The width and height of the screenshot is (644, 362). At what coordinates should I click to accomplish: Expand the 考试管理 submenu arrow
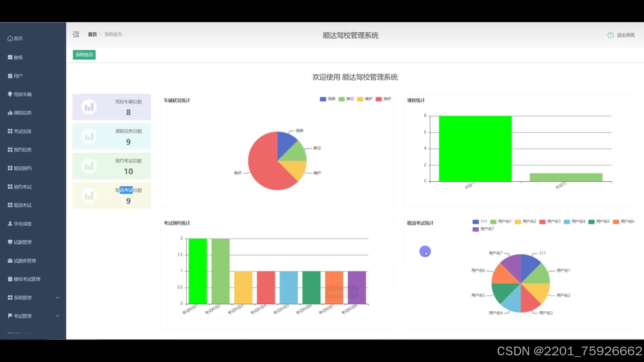(x=58, y=316)
